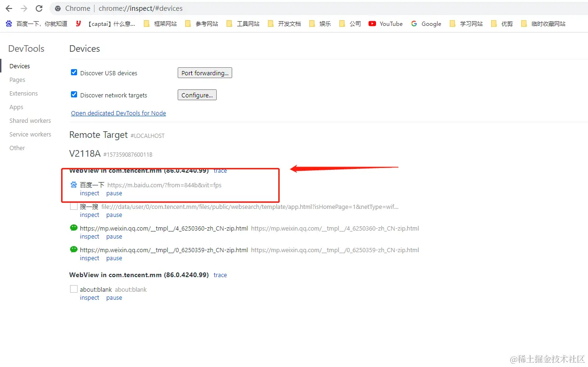Open the 工具网站 bookmark folder
588x367 pixels.
point(243,24)
